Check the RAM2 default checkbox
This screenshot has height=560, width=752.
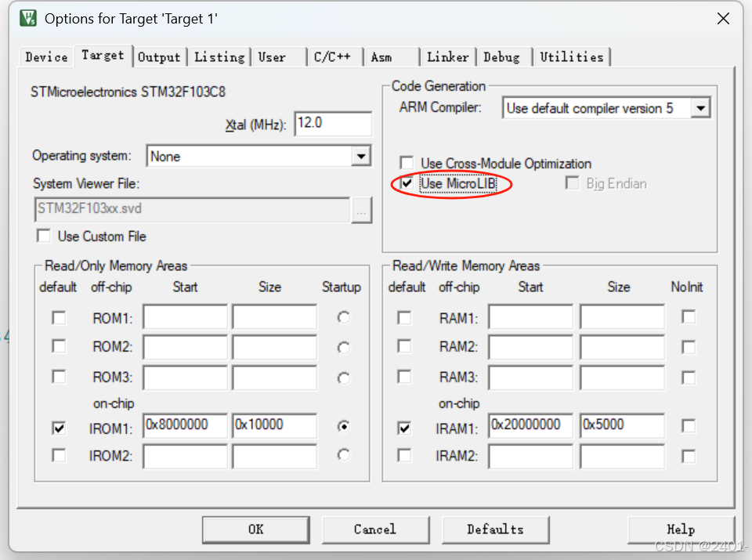(404, 346)
